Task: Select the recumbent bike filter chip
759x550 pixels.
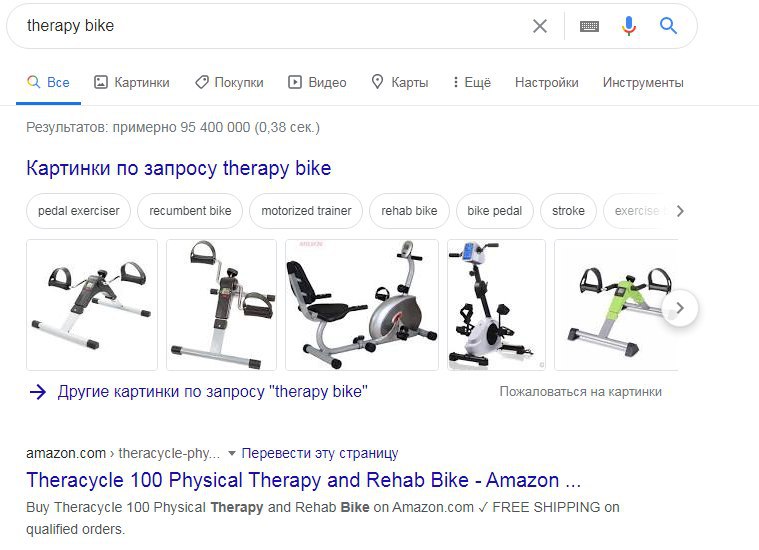Action: click(x=190, y=211)
